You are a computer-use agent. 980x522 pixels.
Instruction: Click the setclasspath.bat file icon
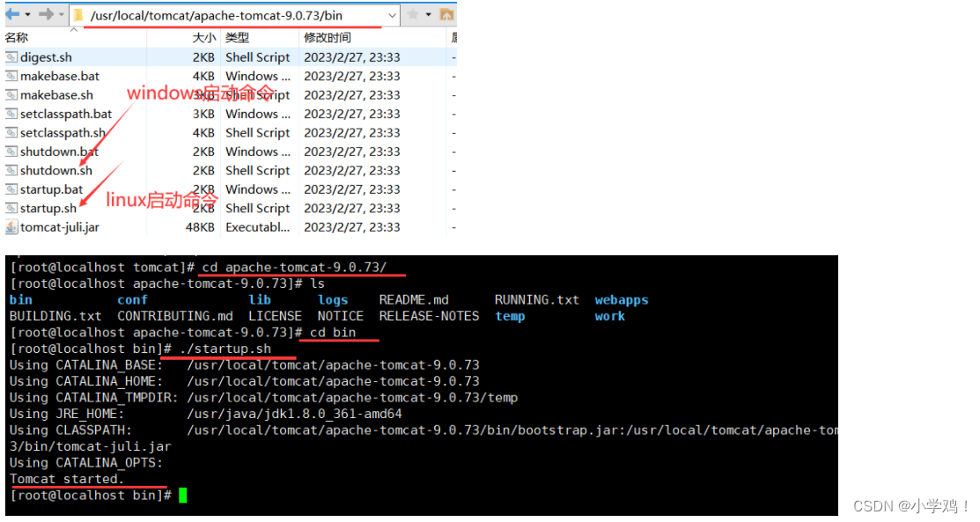[11, 114]
